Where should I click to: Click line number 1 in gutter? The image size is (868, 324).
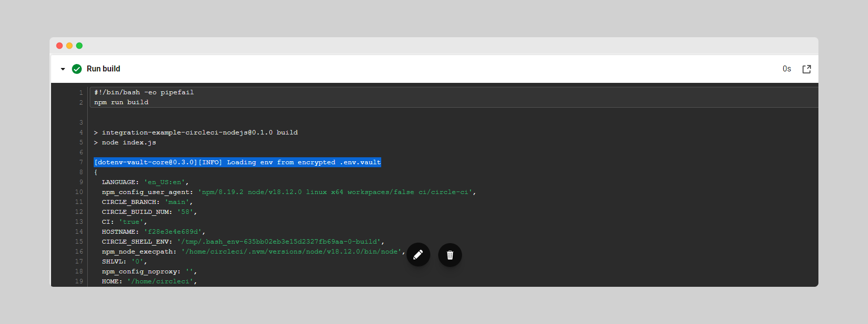(x=81, y=92)
